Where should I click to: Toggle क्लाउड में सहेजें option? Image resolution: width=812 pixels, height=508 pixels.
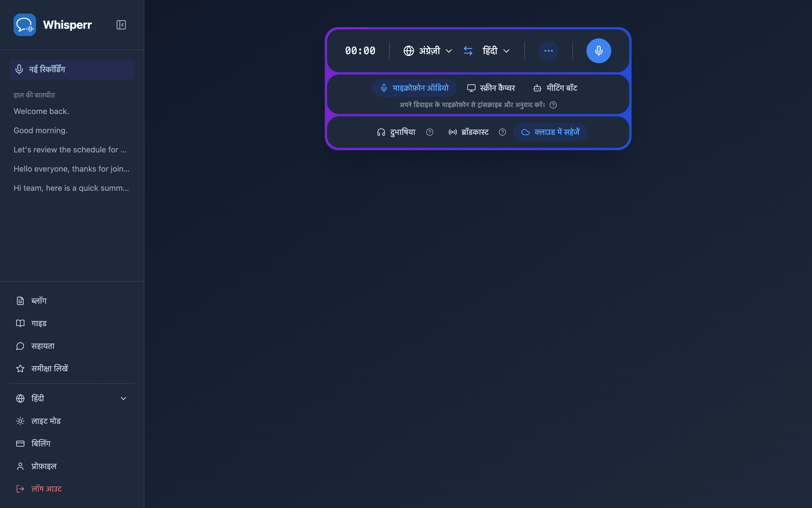(x=550, y=132)
